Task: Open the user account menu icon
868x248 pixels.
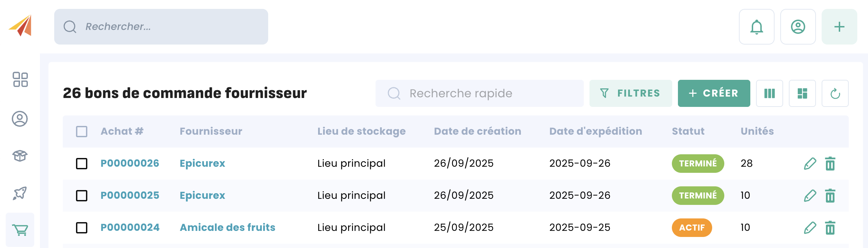Action: click(x=798, y=27)
